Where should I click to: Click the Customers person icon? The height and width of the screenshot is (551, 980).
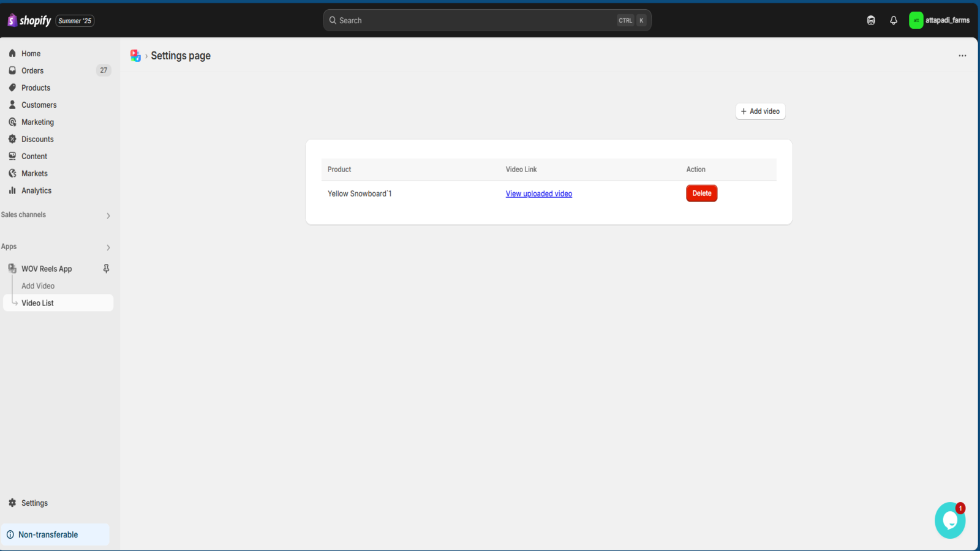[x=13, y=105]
